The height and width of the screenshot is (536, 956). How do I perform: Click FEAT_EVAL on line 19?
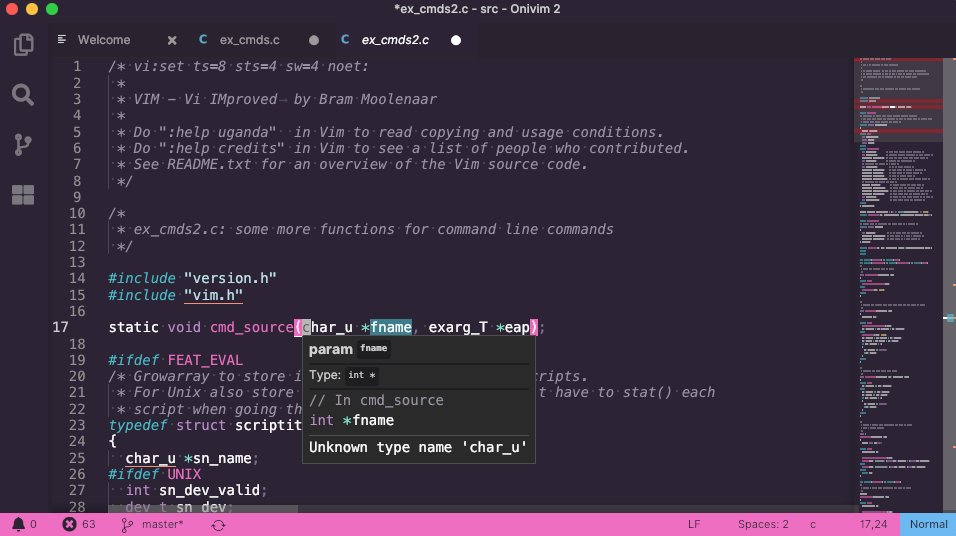tap(205, 360)
